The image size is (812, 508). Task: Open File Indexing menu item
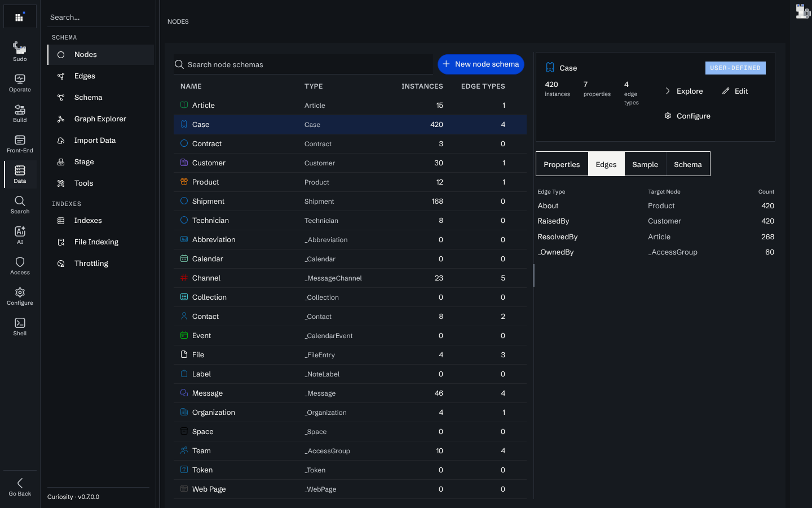(x=100, y=242)
